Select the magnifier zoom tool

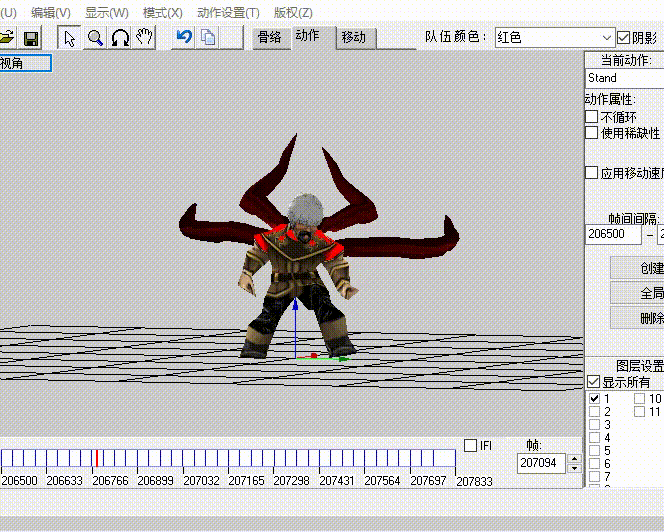point(95,38)
